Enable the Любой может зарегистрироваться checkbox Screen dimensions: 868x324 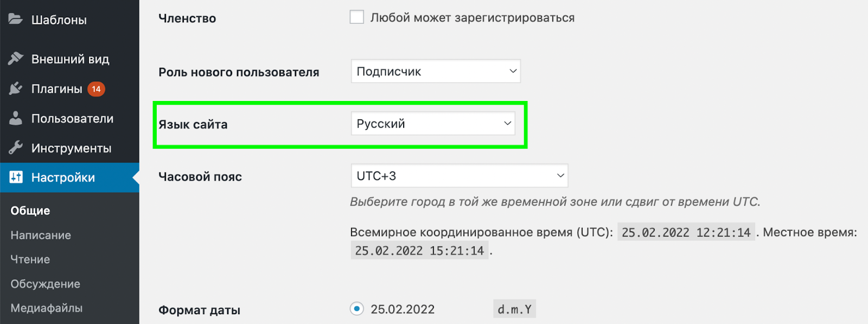356,17
